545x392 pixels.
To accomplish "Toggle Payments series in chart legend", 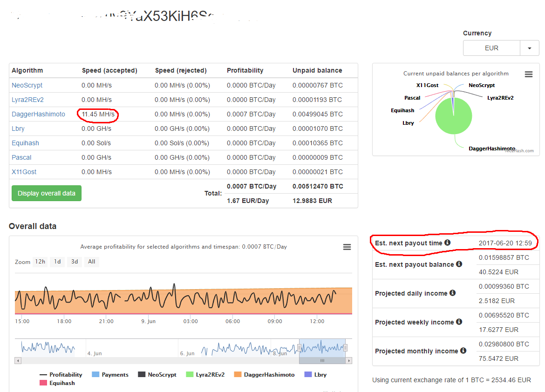I will coord(110,375).
